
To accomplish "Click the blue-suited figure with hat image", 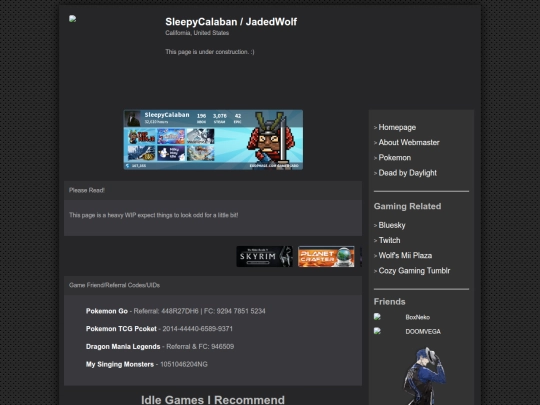I will [x=424, y=376].
